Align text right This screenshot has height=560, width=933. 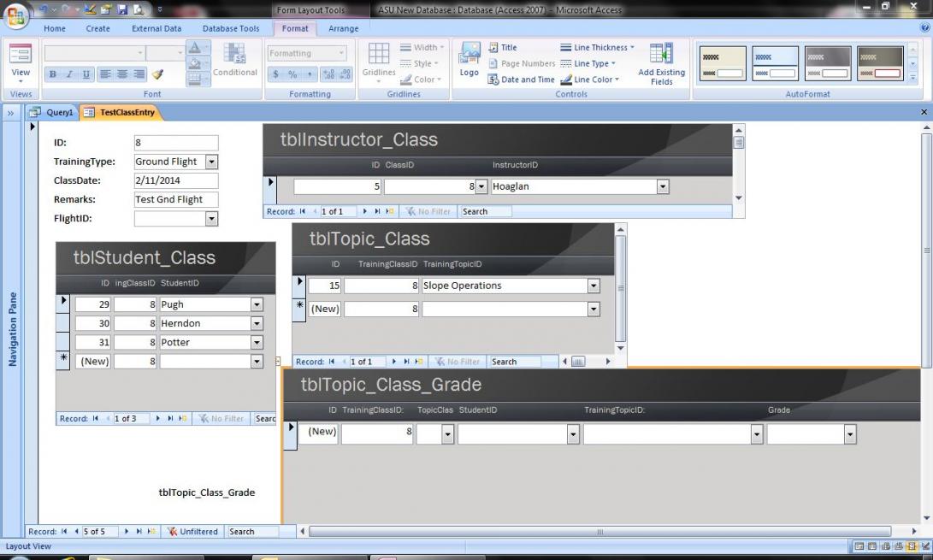pos(139,74)
